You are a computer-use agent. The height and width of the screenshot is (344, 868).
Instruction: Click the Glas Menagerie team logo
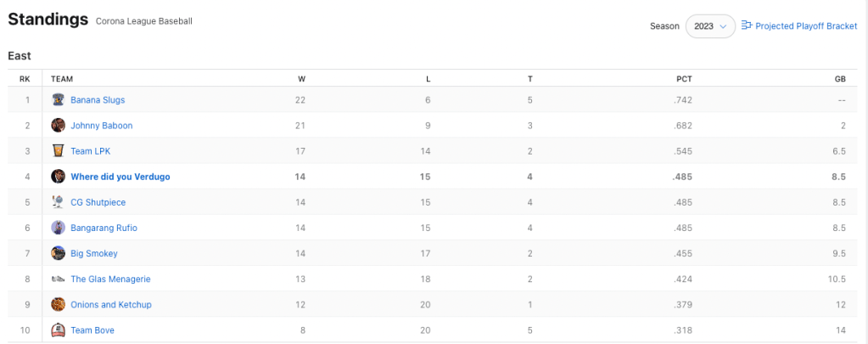click(59, 279)
